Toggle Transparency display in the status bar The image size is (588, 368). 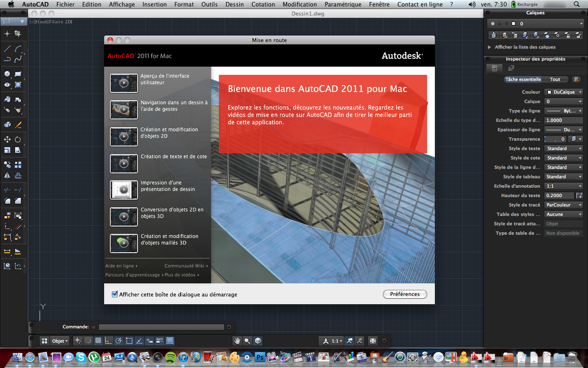pos(170,341)
